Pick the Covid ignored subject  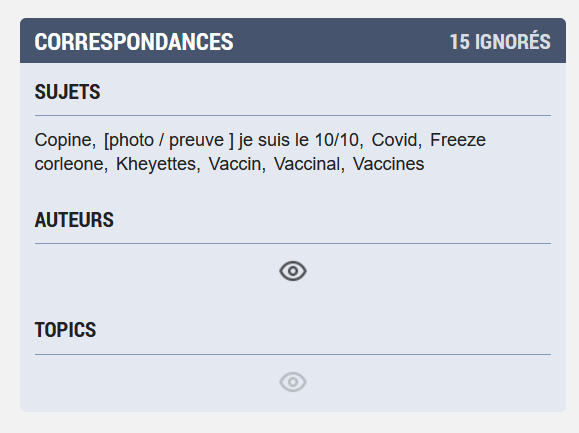pos(394,140)
